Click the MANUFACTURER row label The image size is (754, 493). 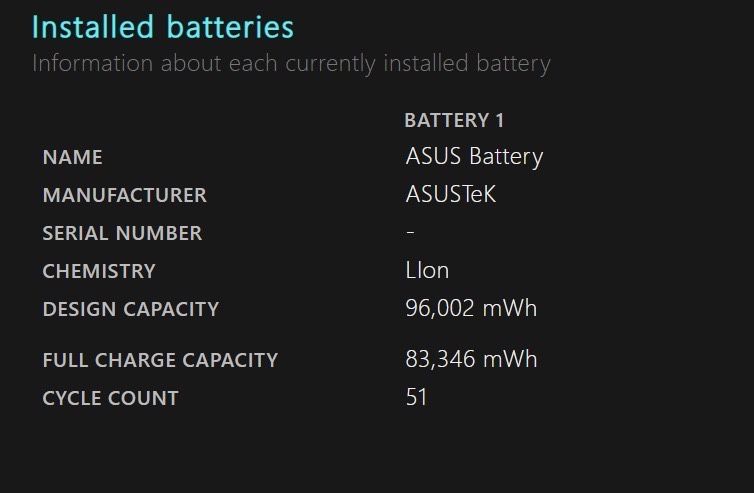[125, 195]
